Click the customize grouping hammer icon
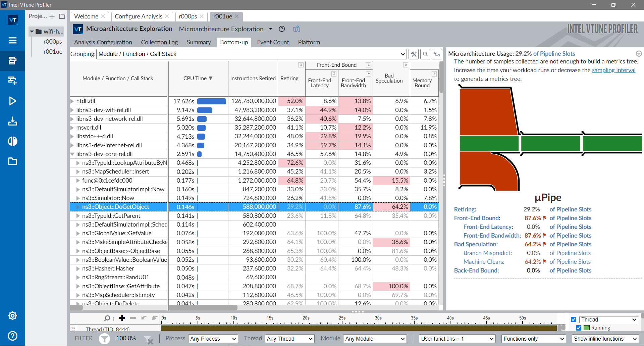This screenshot has width=644, height=346. (x=414, y=54)
